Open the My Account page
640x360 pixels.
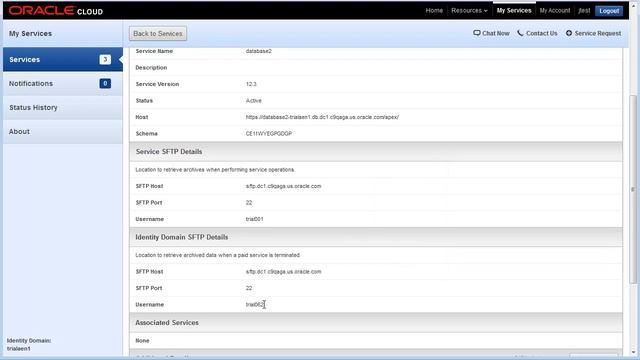pyautogui.click(x=555, y=11)
